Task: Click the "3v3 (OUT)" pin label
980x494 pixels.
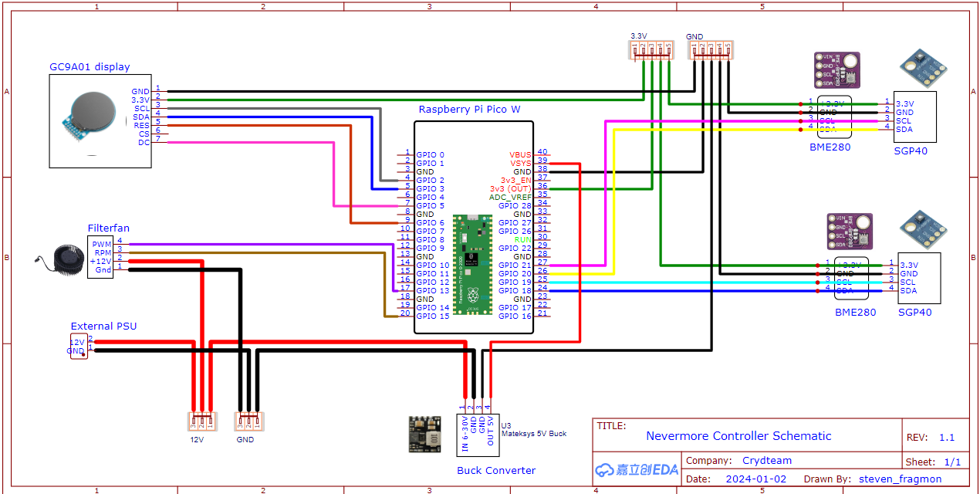Action: pos(511,189)
